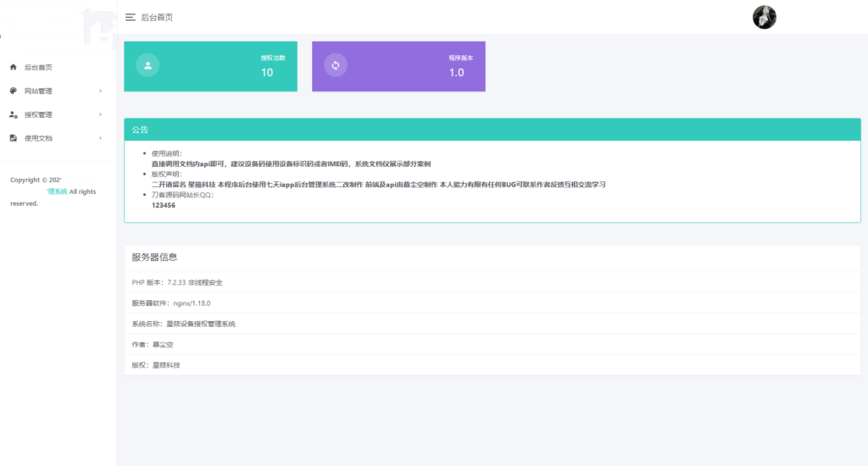Expand the 网站管理 chevron arrow

[x=100, y=91]
